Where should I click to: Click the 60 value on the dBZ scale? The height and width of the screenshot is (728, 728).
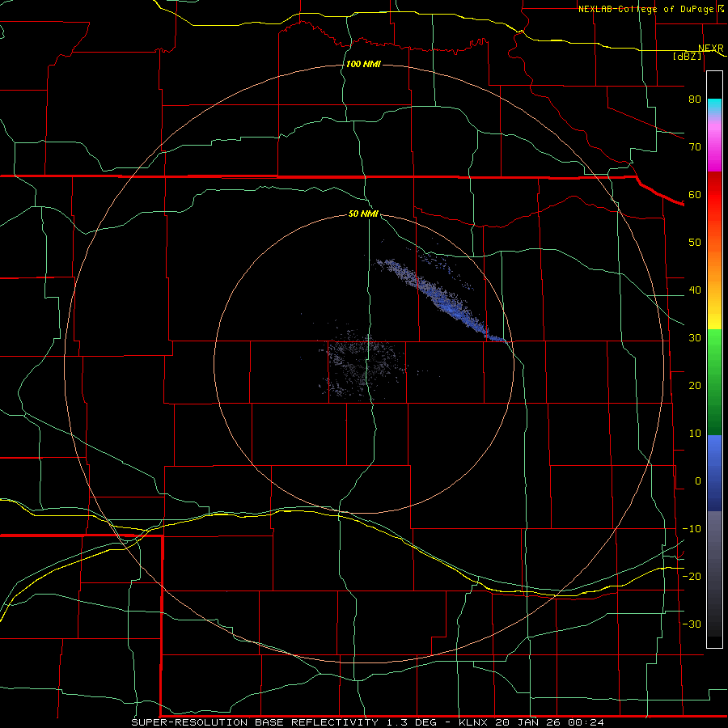[695, 195]
